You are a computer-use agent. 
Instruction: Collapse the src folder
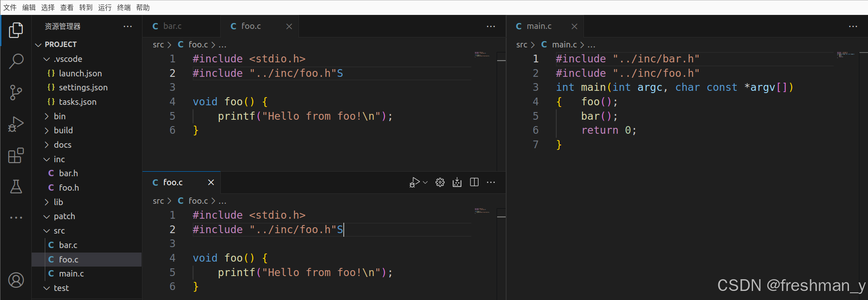[x=86, y=230]
